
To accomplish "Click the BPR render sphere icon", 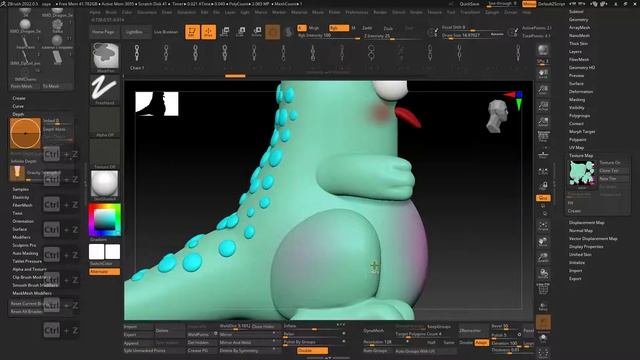I will (543, 50).
